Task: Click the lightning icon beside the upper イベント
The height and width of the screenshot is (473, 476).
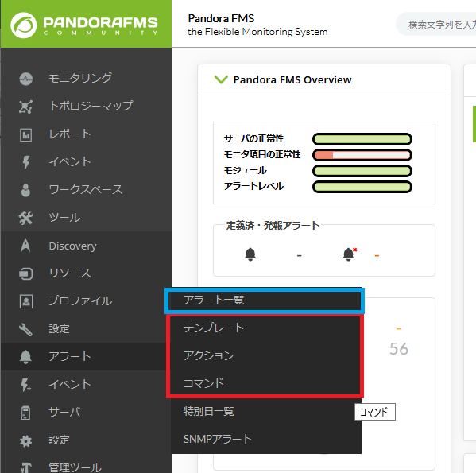Action: (26, 162)
